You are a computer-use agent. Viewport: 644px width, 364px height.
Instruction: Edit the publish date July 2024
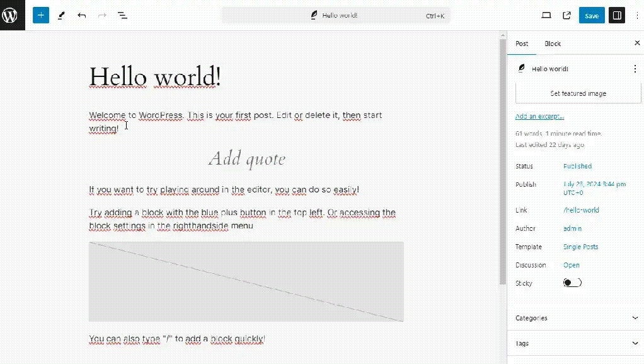[594, 189]
